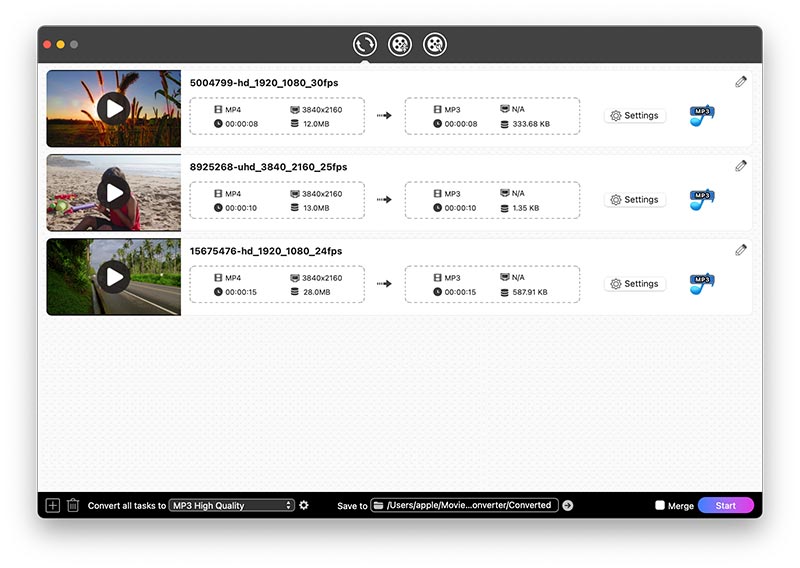Click pencil icon for 15675476-hd_1920_1080_24fps
800x568 pixels.
tap(741, 250)
